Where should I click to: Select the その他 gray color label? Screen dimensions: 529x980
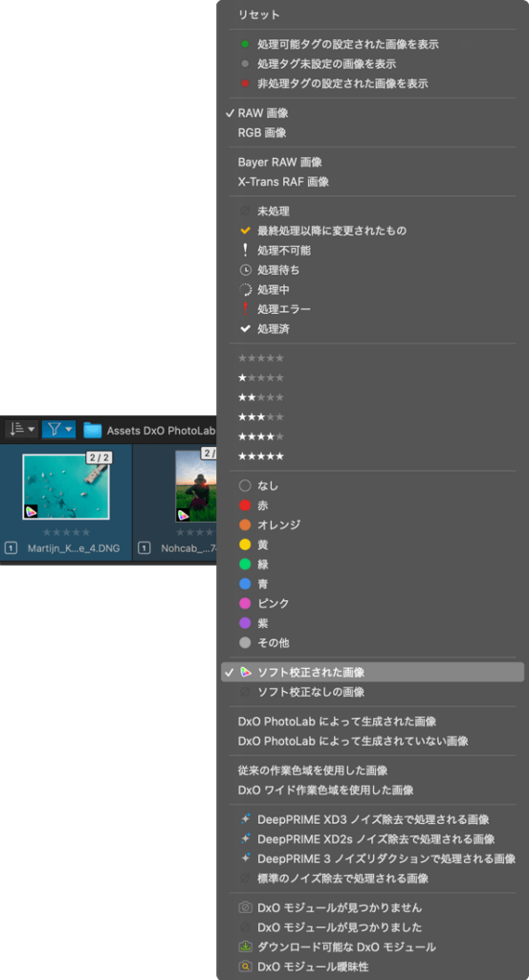372,642
